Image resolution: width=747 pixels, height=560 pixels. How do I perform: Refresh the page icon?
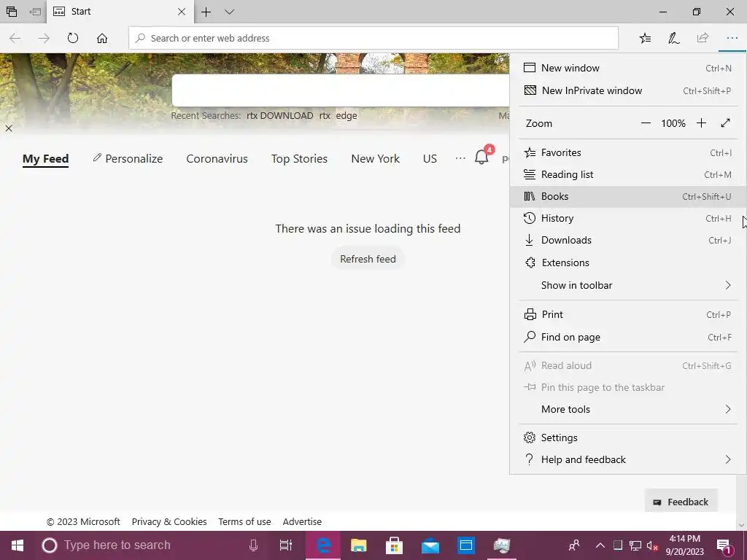72,38
